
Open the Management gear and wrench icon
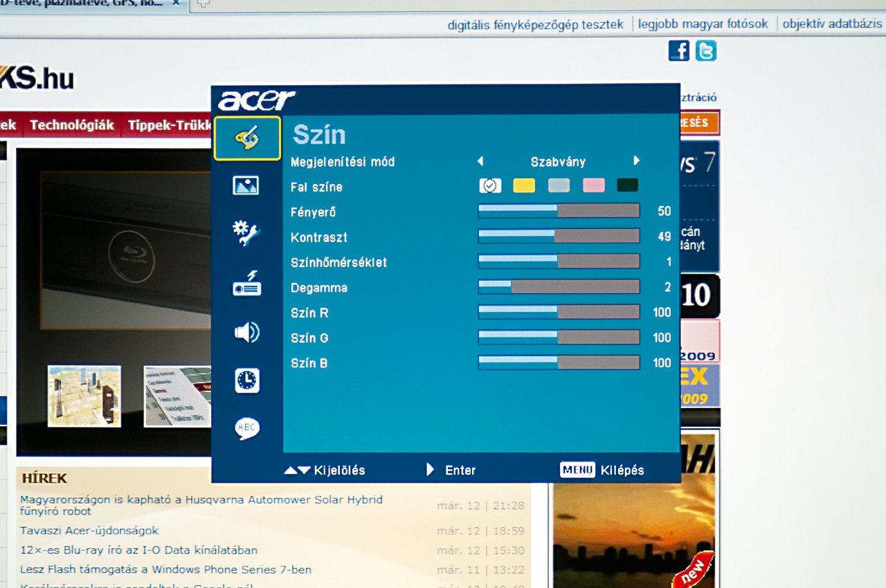[246, 234]
